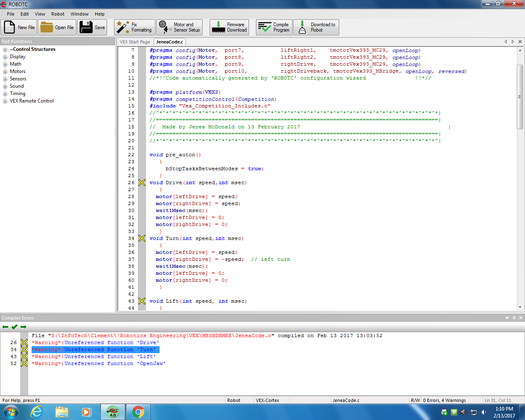The image size is (525, 420).
Task: Click the New File toolbar button
Action: pyautogui.click(x=19, y=27)
